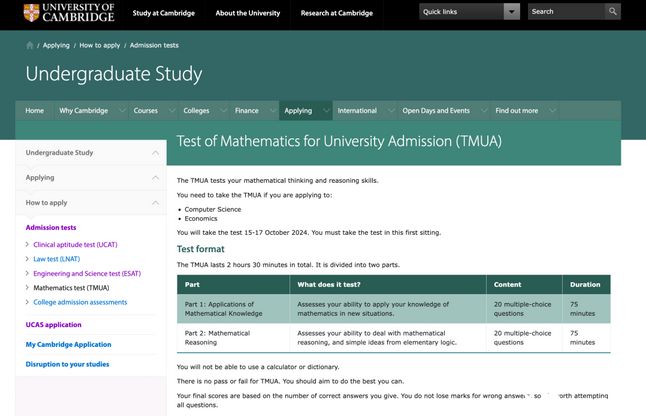The width and height of the screenshot is (646, 416).
Task: Expand Open Days and Events chevron
Action: [x=484, y=110]
